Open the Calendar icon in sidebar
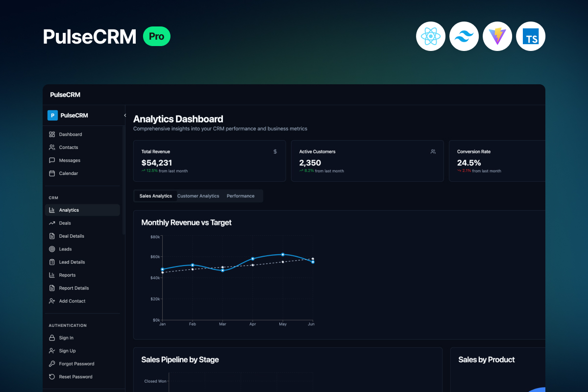588x392 pixels. click(52, 173)
